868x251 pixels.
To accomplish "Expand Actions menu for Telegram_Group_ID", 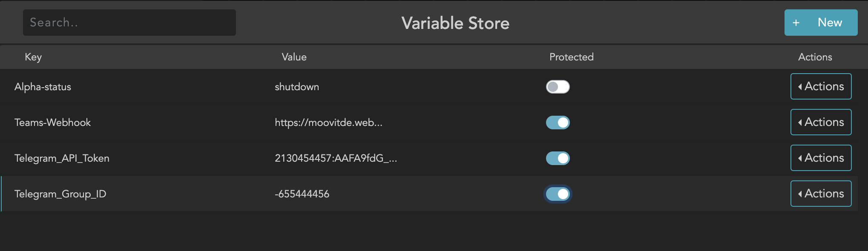I will (821, 194).
